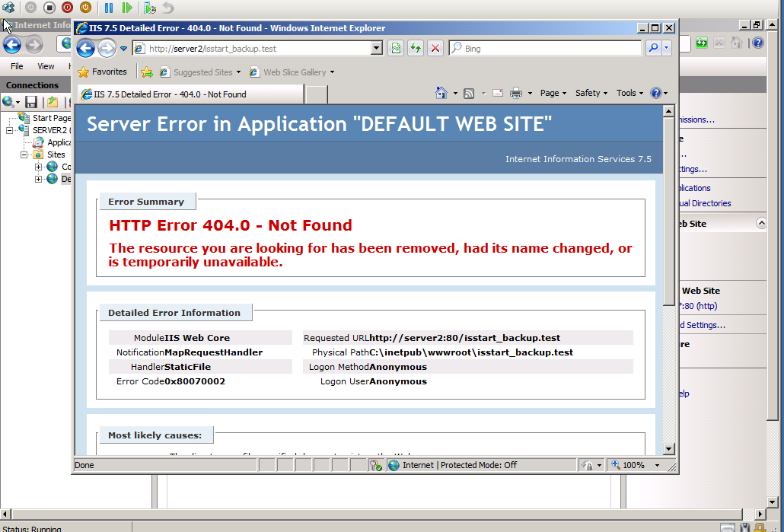Viewport: 784px width, 532px height.
Task: Click the :80 (http) browse link
Action: pos(699,305)
